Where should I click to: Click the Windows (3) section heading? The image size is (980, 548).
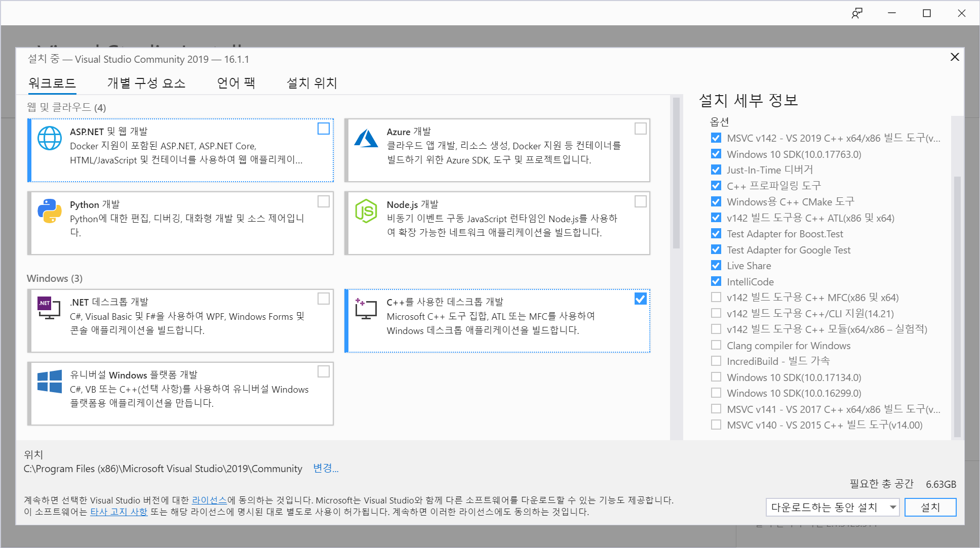[x=55, y=278]
